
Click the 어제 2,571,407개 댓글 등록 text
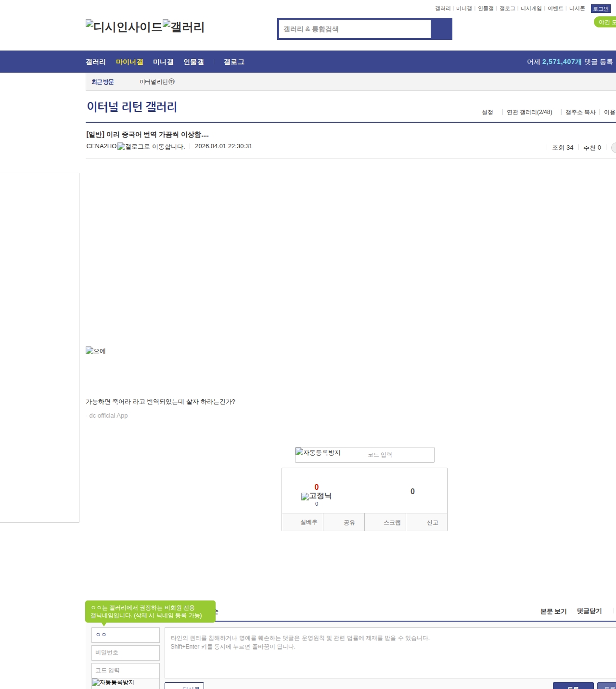pos(570,62)
